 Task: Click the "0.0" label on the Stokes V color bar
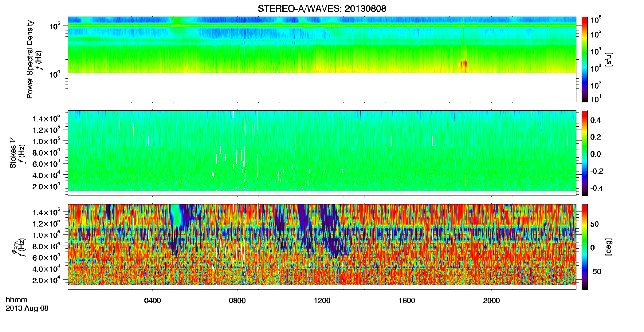click(595, 154)
